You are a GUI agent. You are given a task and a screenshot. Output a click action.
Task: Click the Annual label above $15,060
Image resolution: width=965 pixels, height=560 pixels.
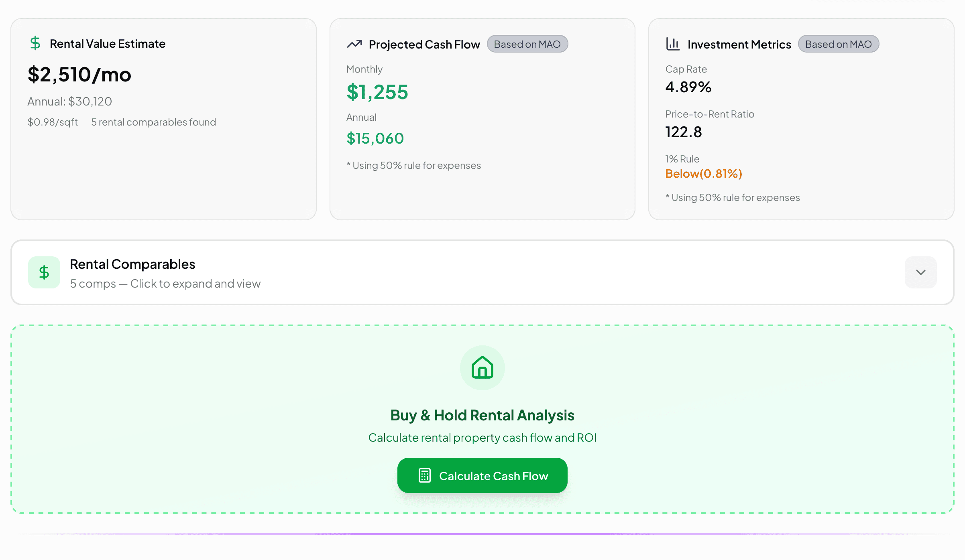[x=362, y=118]
